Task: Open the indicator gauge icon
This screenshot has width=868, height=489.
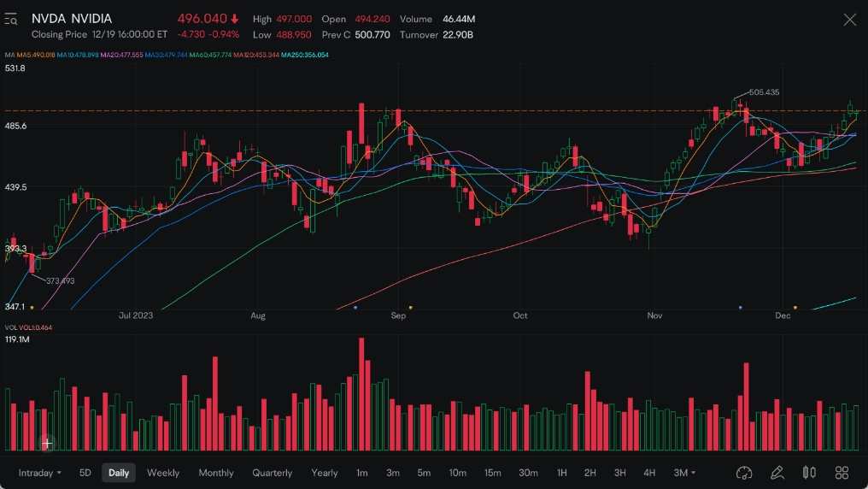Action: 744,473
